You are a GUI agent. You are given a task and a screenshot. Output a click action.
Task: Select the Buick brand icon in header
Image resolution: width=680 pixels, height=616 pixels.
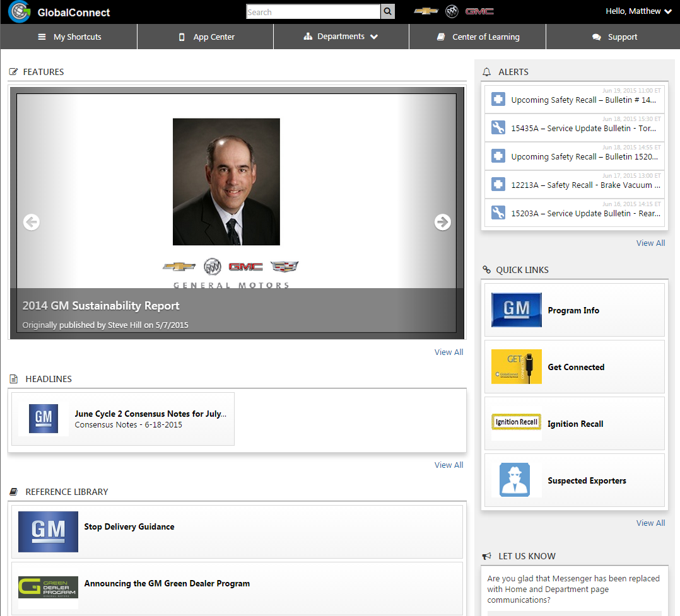[x=452, y=11]
